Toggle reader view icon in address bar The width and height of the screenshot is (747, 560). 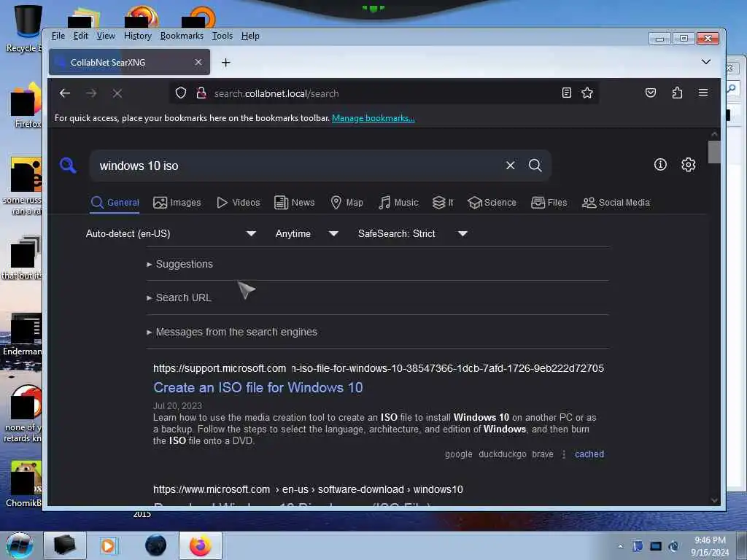(566, 93)
